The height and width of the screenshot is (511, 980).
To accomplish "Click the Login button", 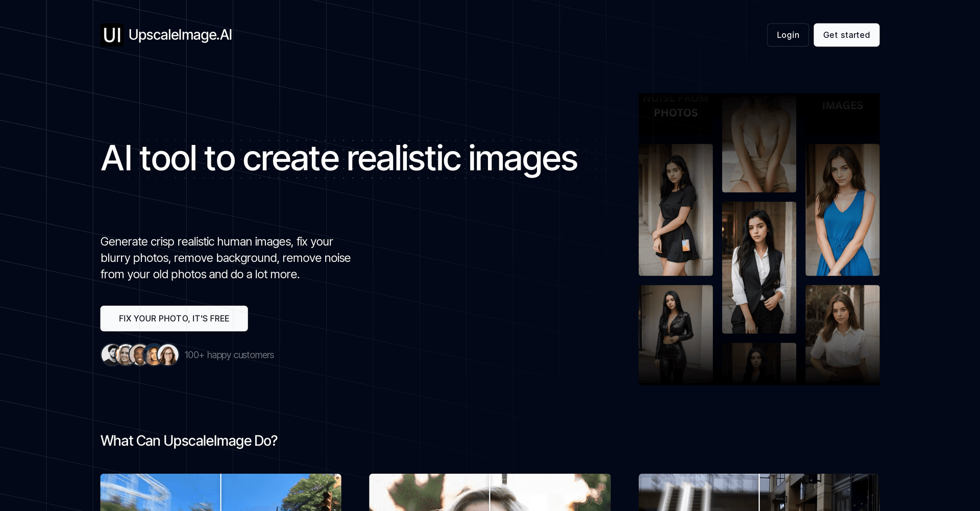I will click(788, 35).
